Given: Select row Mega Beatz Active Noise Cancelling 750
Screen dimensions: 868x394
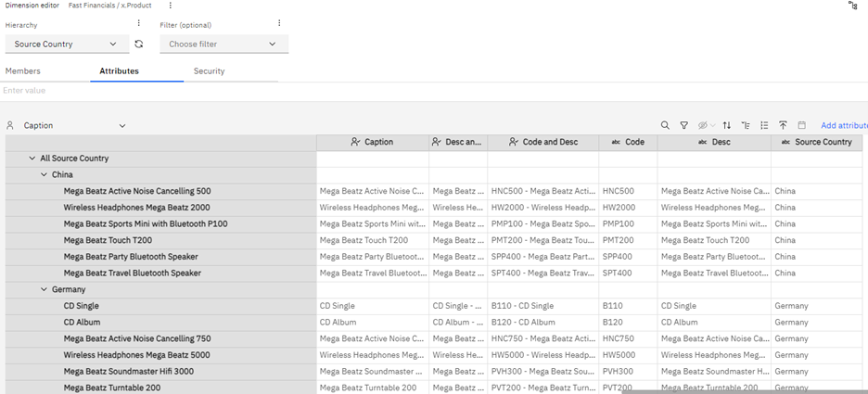Looking at the screenshot, I should 161,338.
